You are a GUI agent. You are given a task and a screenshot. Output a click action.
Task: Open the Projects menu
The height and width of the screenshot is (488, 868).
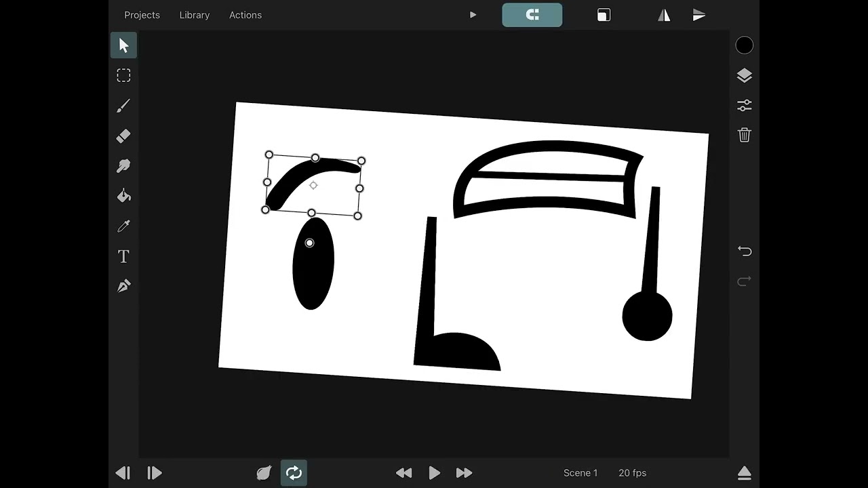pos(142,15)
